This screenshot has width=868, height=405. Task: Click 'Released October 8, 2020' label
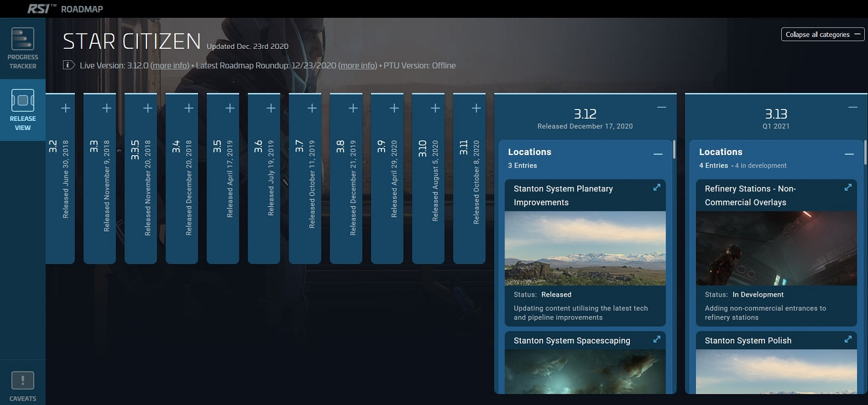(x=476, y=182)
